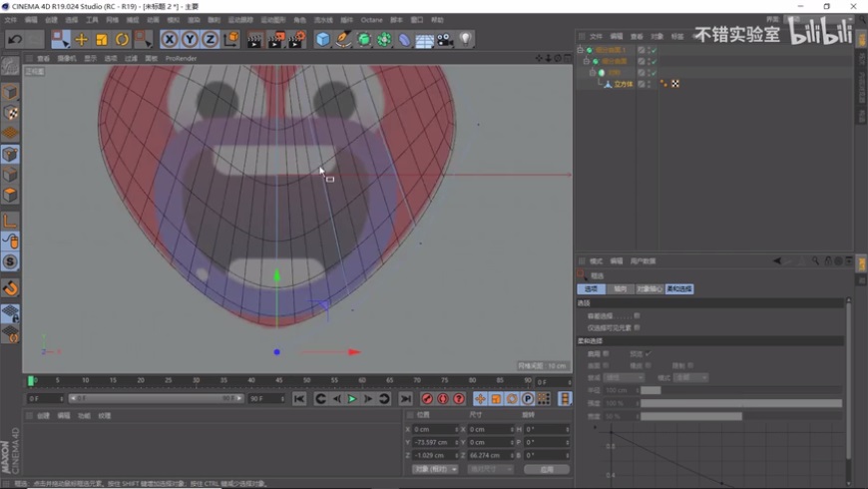Click the coordinate system icon
This screenshot has height=489, width=868.
pos(230,39)
